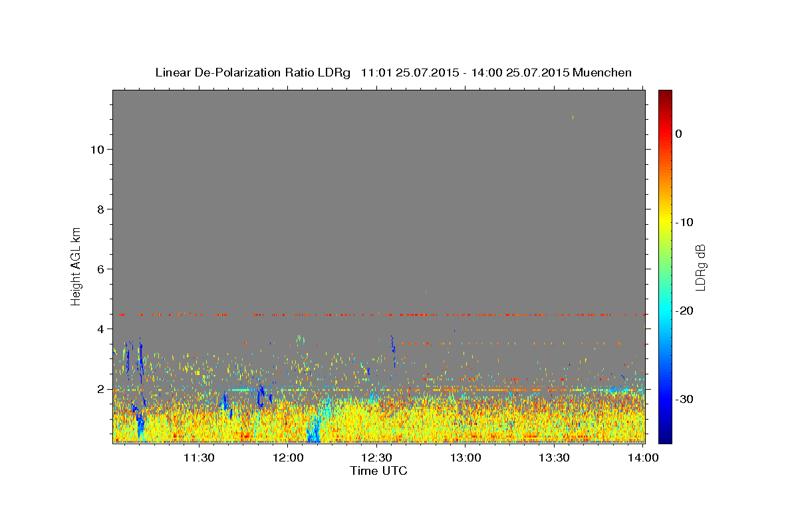Click the 'Time UTC' axis label
Screen dimensions: 798x532
(x=378, y=471)
